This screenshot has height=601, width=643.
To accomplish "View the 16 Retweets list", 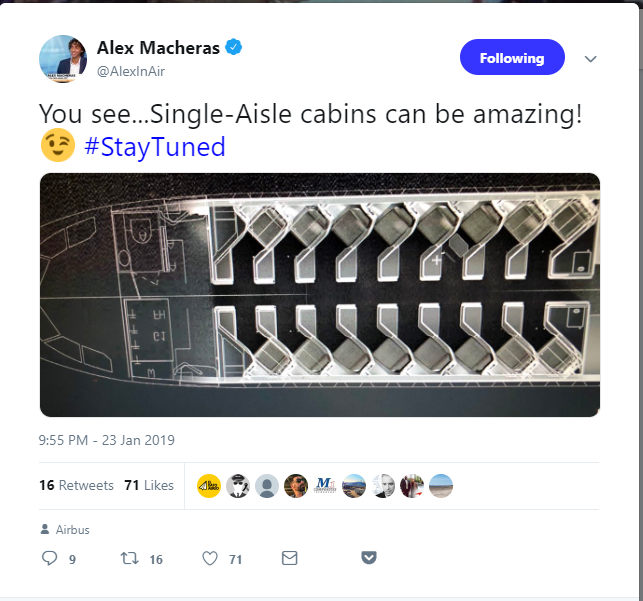I will (x=76, y=485).
